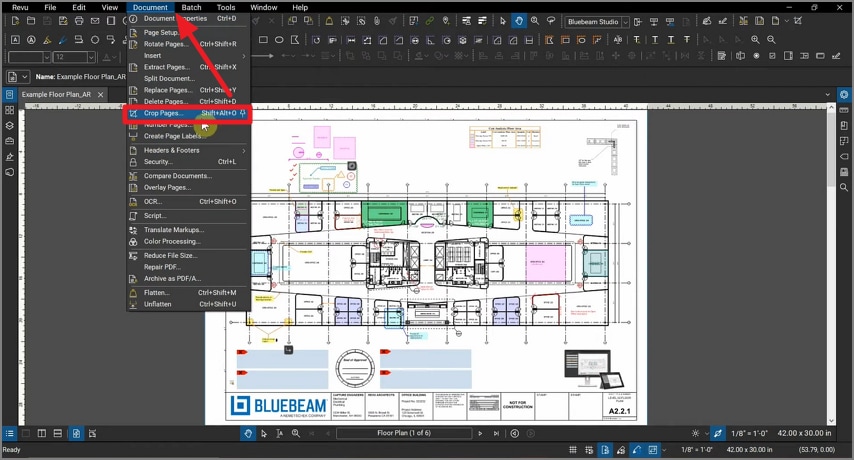Click the vertical scrollbar of document
The height and width of the screenshot is (460, 854).
coord(831,265)
